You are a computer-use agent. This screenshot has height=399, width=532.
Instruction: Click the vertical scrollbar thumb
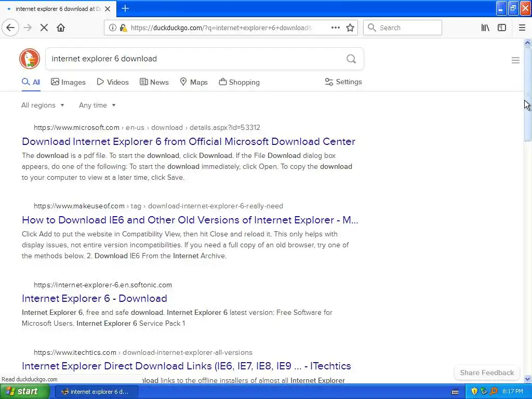(527, 94)
